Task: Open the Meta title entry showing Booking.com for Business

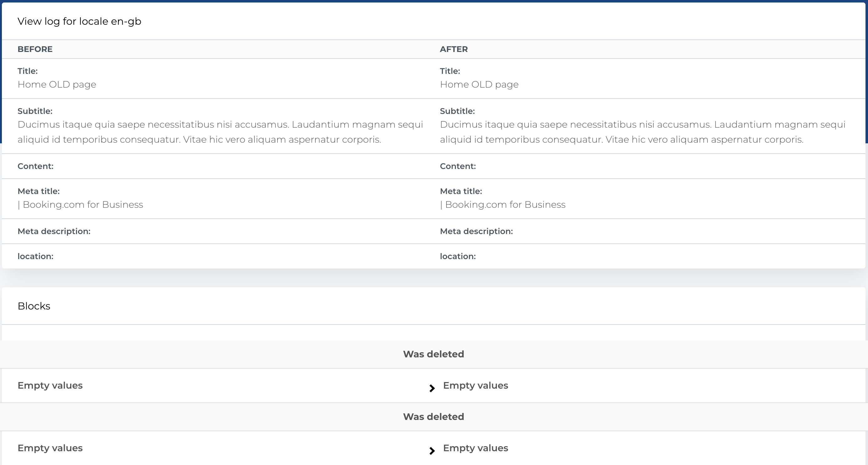Action: tap(80, 204)
